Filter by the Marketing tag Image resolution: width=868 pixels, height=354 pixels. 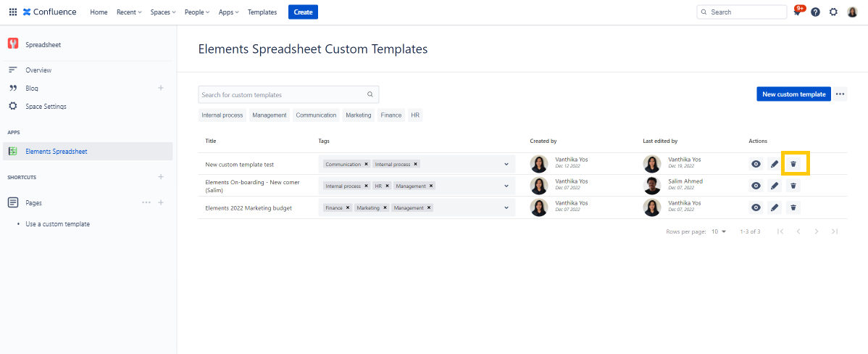pyautogui.click(x=358, y=115)
